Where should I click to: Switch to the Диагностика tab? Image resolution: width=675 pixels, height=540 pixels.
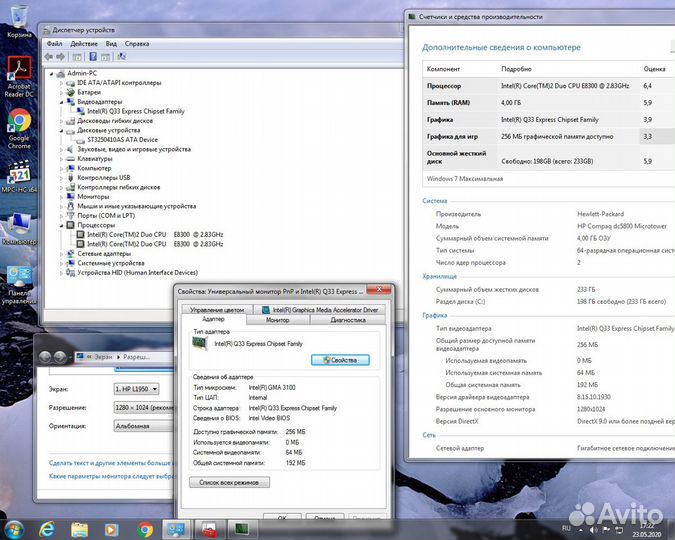pyautogui.click(x=348, y=320)
